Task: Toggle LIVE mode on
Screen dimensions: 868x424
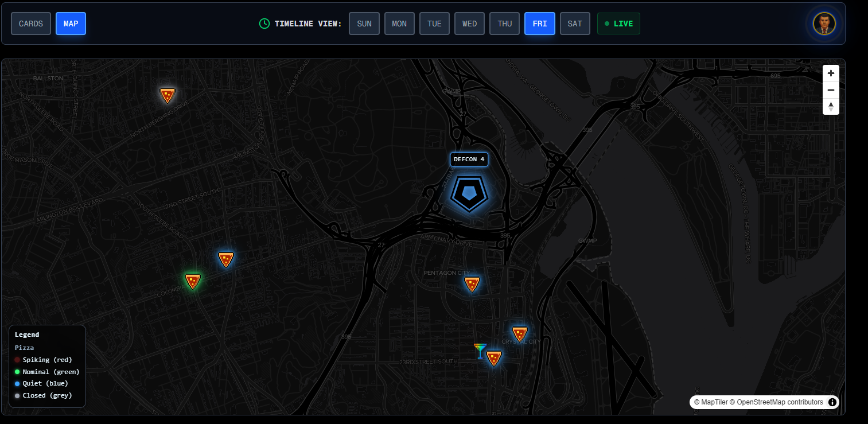Action: [x=618, y=24]
